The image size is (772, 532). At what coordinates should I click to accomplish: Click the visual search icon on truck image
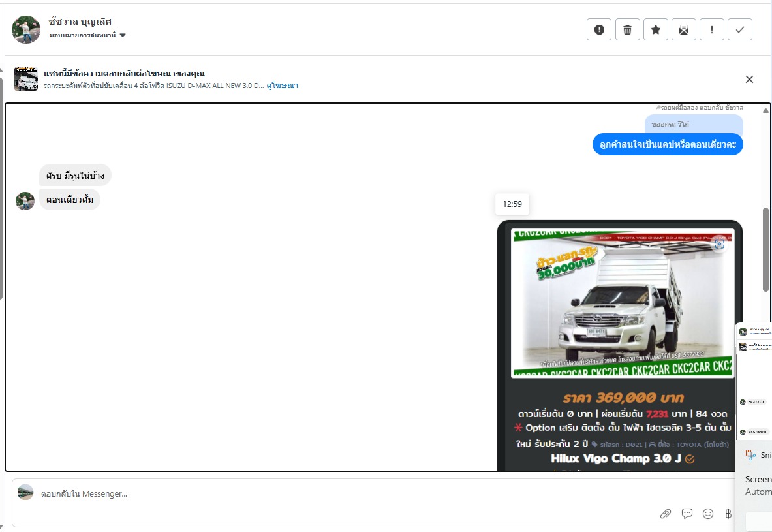pyautogui.click(x=719, y=244)
